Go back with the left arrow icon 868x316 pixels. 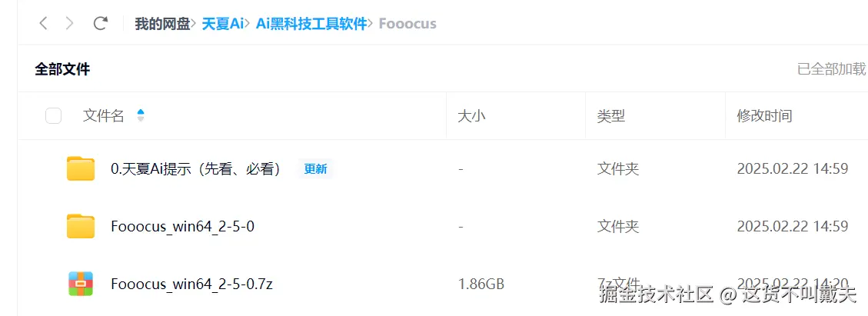click(43, 23)
